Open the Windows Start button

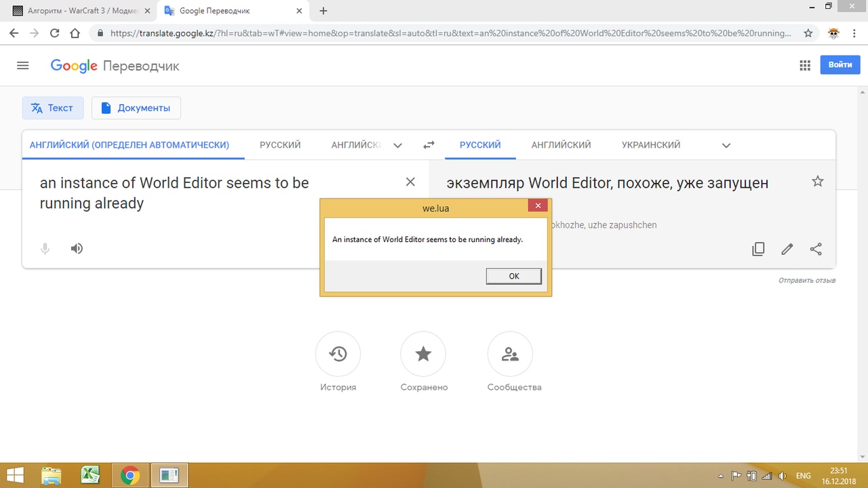[x=15, y=475]
